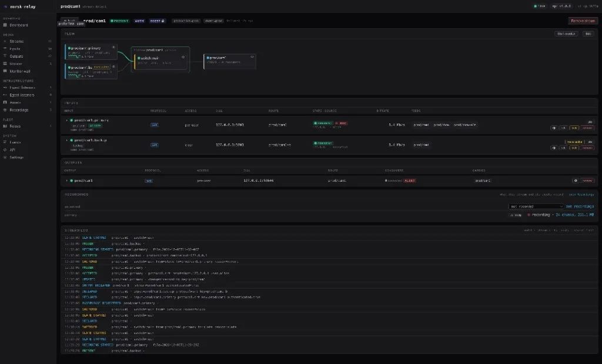Image resolution: width=602 pixels, height=364 pixels.
Task: Click the icon on the prod/cam1.primary flow node
Action: tap(113, 47)
